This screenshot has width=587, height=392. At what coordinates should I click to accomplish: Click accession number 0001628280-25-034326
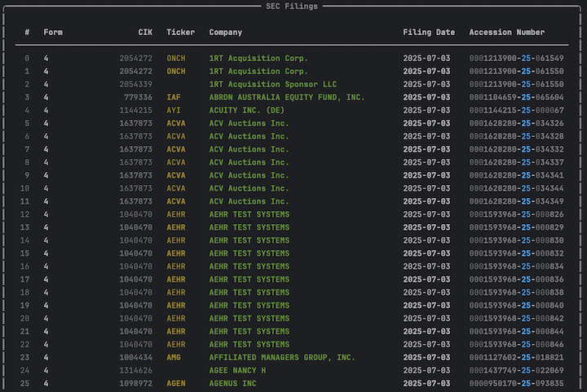pyautogui.click(x=516, y=123)
